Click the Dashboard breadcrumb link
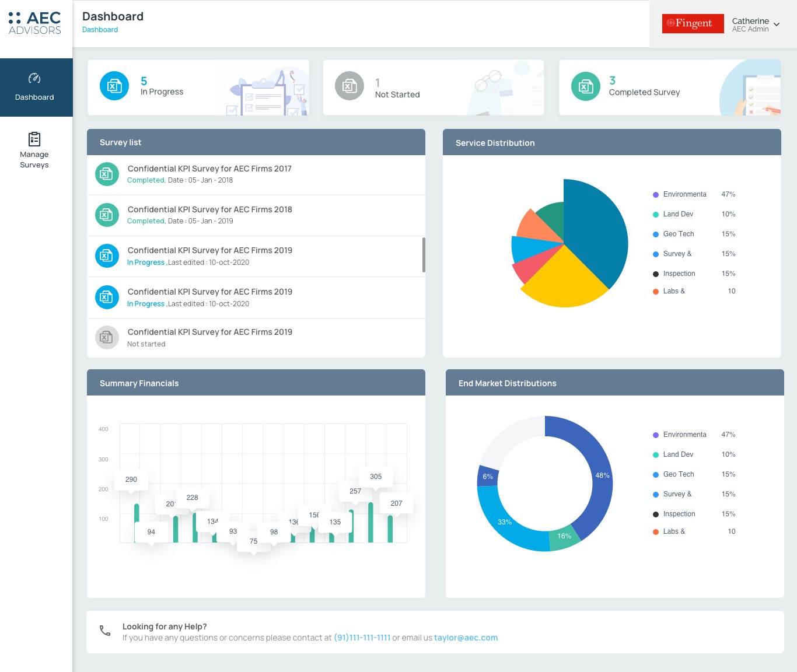Screen dimensions: 797x672 [x=100, y=30]
